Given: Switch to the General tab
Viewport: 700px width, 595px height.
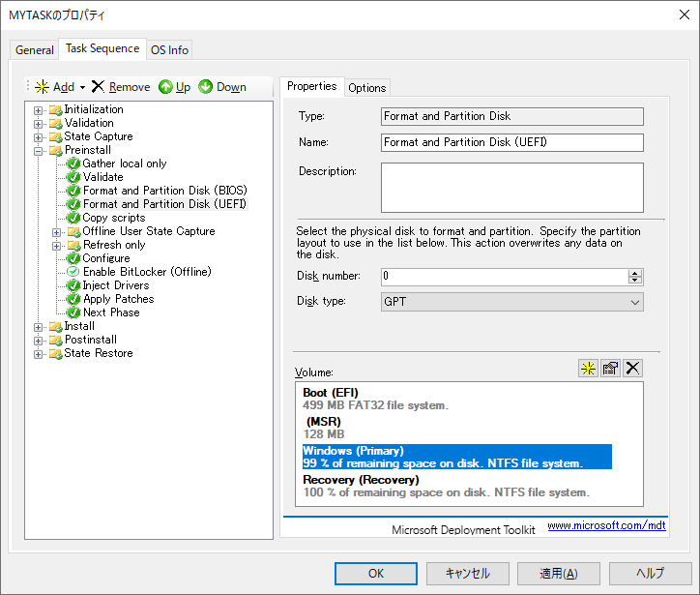Looking at the screenshot, I should click(x=35, y=50).
